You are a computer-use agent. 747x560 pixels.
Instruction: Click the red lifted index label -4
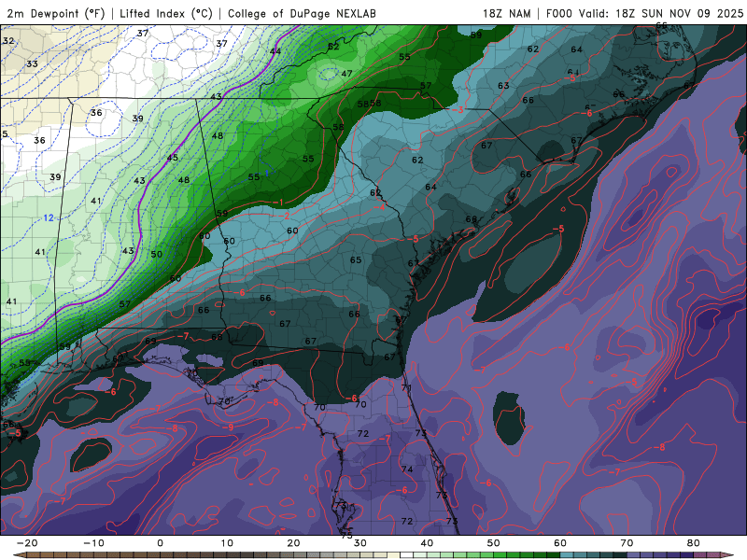pyautogui.click(x=380, y=207)
